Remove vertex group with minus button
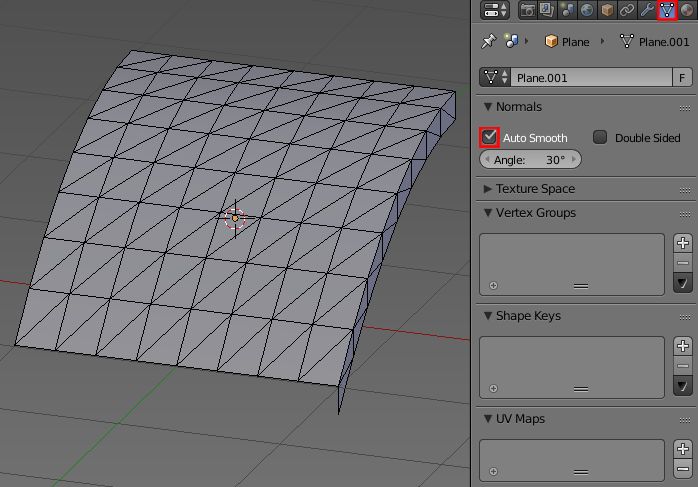The image size is (698, 487). click(x=683, y=263)
